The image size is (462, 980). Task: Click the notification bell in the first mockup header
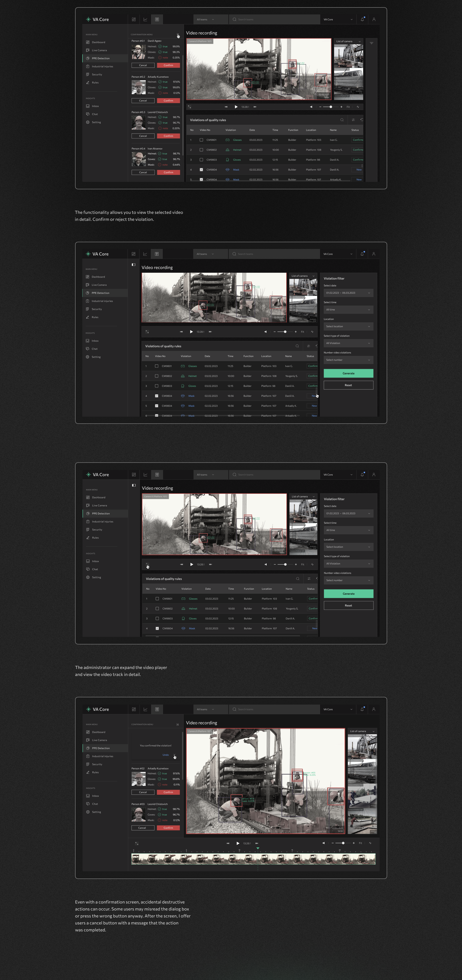coord(362,19)
